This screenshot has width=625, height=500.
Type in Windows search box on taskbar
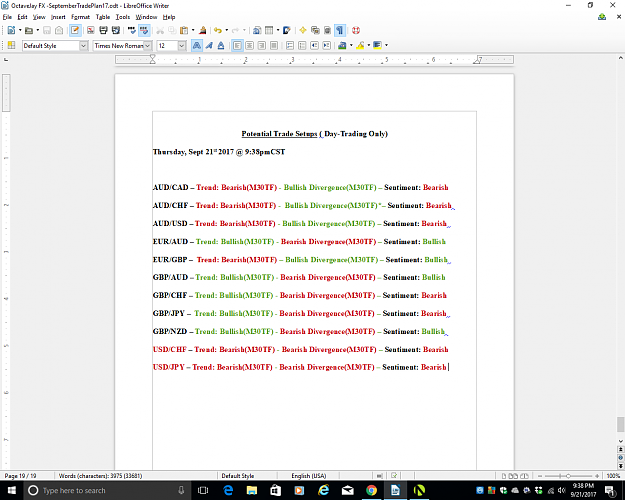tap(107, 490)
